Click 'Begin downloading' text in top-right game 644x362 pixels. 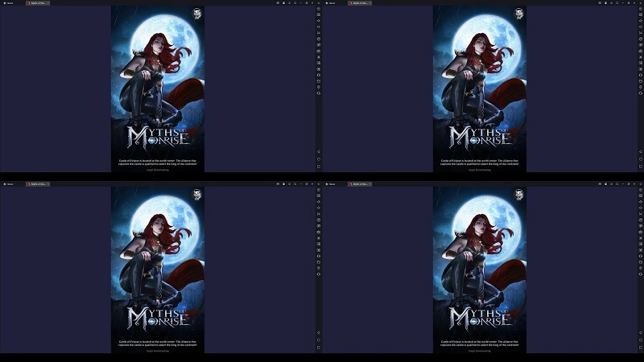tap(480, 170)
